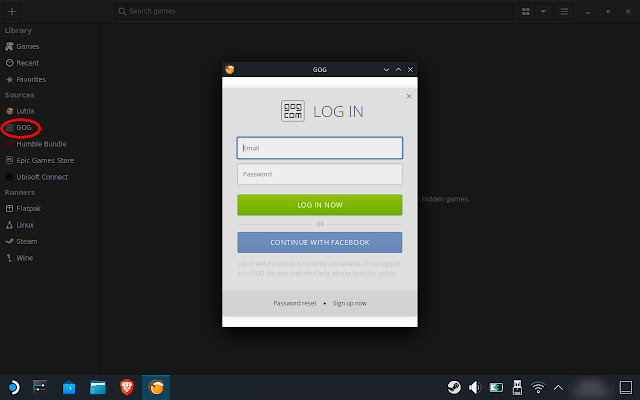Expand hidden system tray icons

pos(558,388)
